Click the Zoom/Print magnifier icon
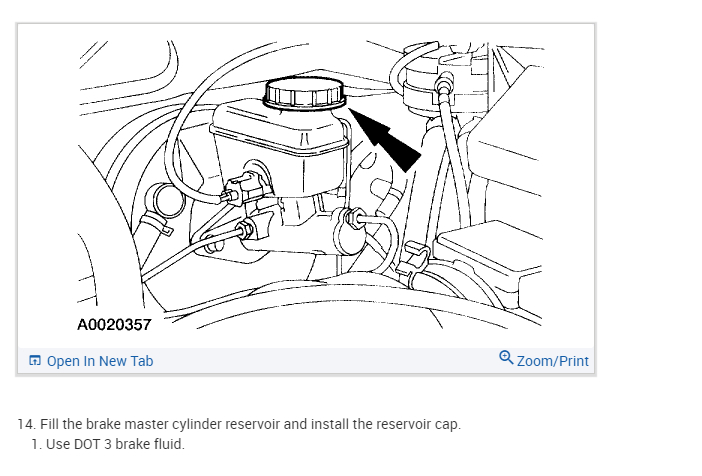 tap(506, 358)
